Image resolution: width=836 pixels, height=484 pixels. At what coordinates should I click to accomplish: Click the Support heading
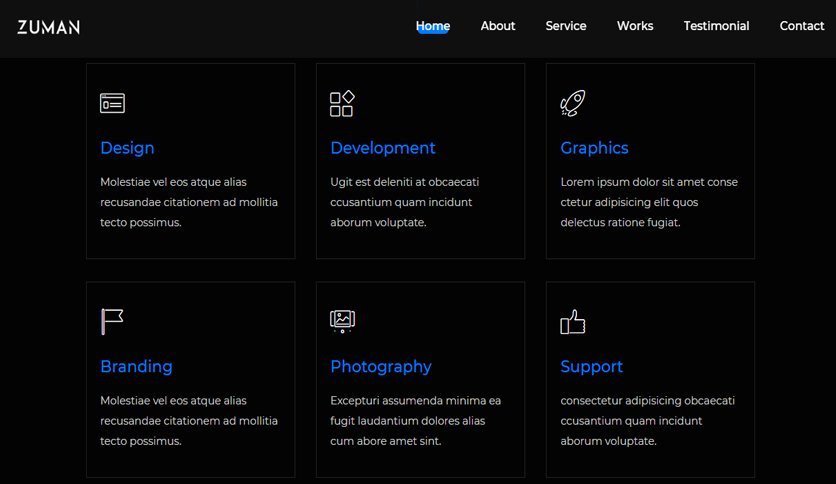point(592,367)
